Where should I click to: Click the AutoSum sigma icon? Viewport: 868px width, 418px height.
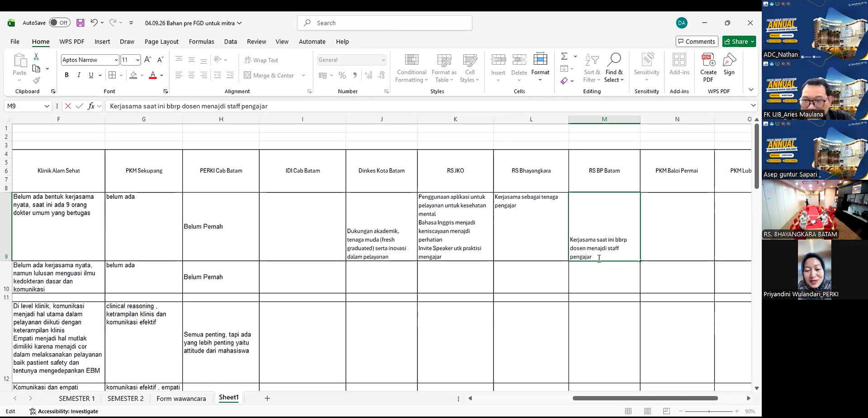564,56
